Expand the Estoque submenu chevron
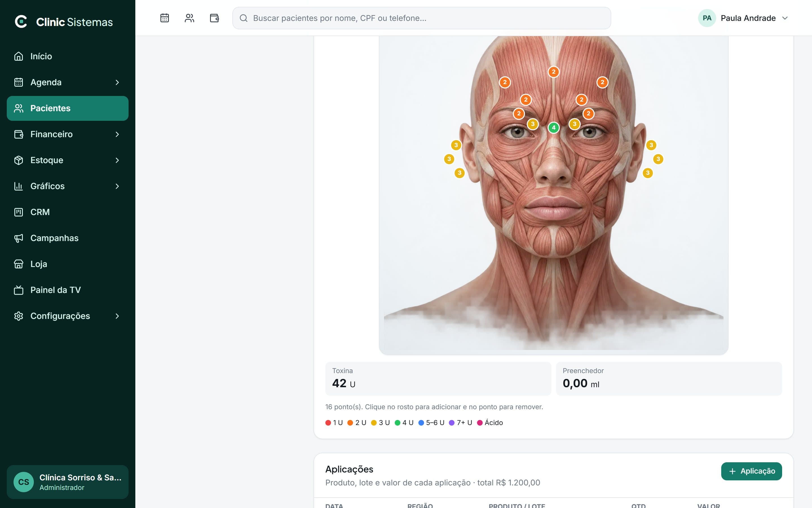Screen dimensions: 812x508 (117, 160)
